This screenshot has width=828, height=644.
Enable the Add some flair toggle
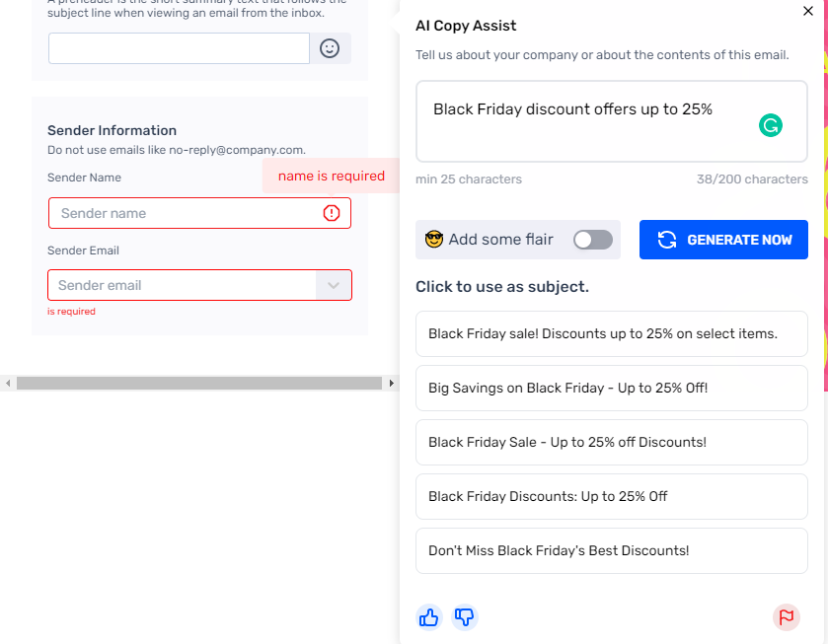(592, 239)
